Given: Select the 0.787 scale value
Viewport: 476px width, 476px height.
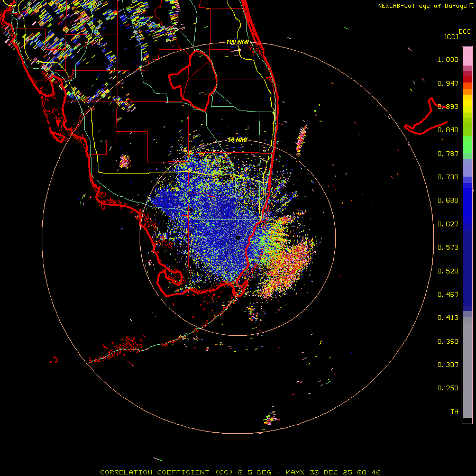Looking at the screenshot, I should pyautogui.click(x=448, y=153).
